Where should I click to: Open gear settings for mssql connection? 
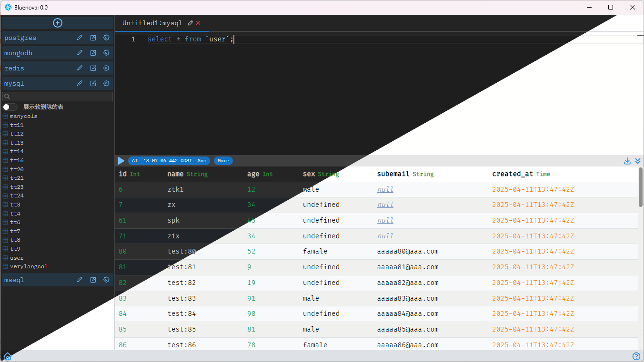[106, 280]
